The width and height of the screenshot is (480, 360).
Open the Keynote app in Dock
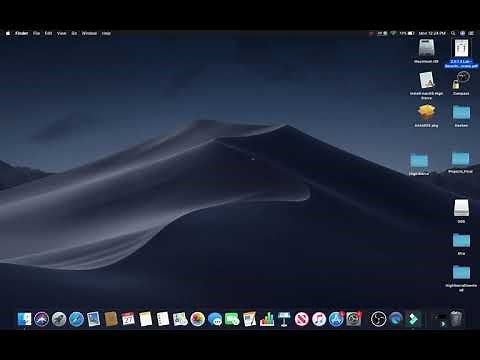coord(284,319)
